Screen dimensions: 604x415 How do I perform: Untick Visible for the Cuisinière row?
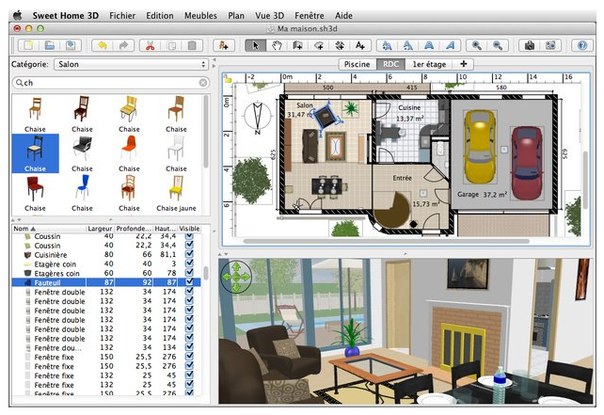[x=189, y=255]
